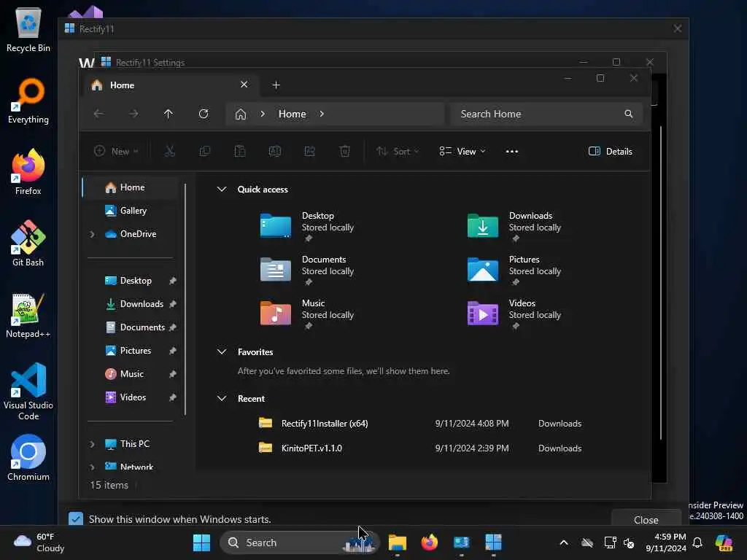Expand OneDrive in the navigation pane
The height and width of the screenshot is (560, 747).
[x=92, y=234]
